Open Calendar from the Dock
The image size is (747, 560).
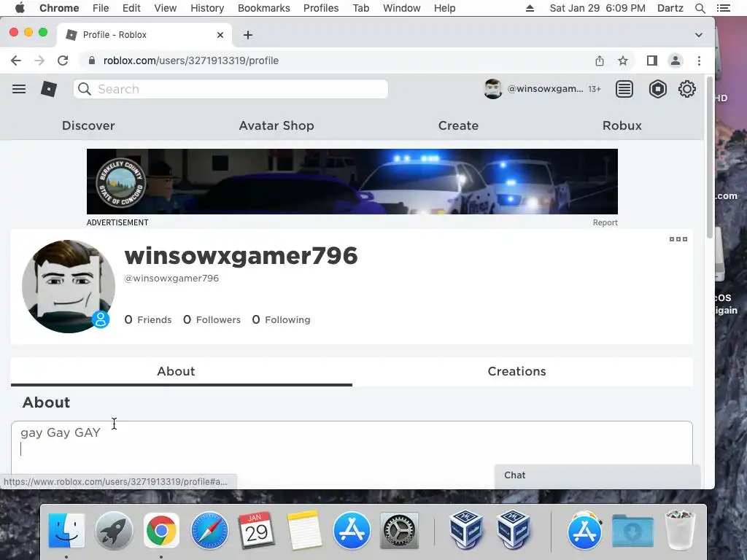point(257,531)
